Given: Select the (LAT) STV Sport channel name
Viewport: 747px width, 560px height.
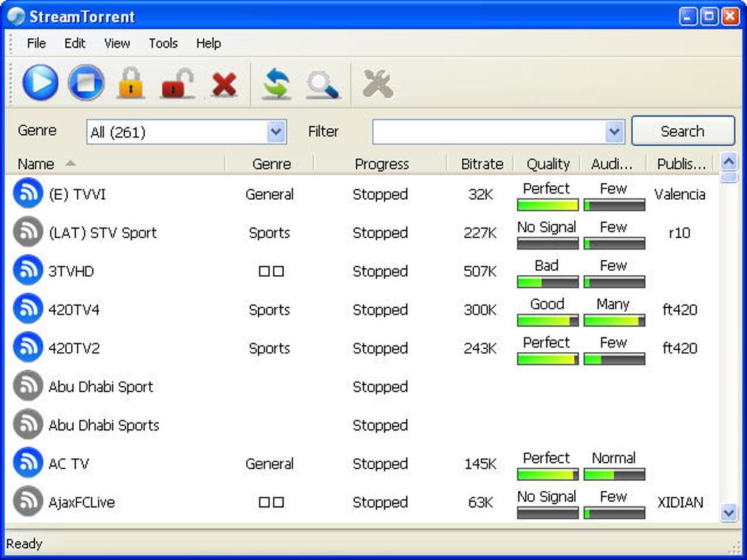Looking at the screenshot, I should click(x=103, y=233).
